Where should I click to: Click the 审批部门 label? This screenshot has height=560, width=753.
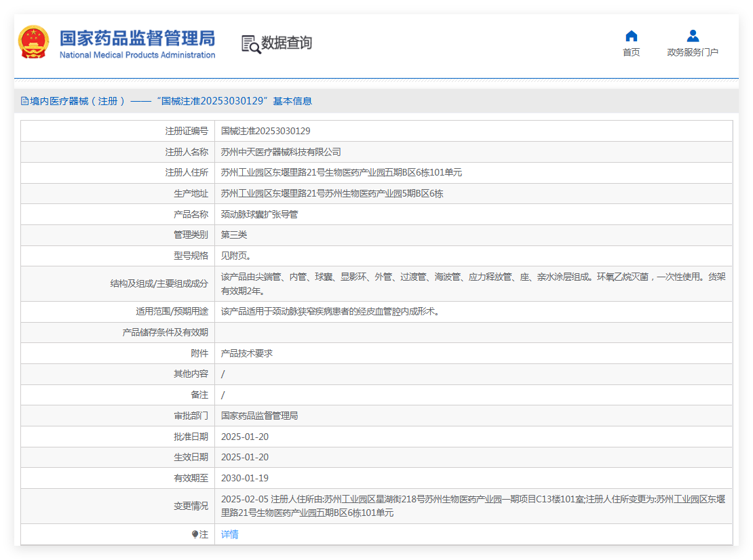point(191,416)
